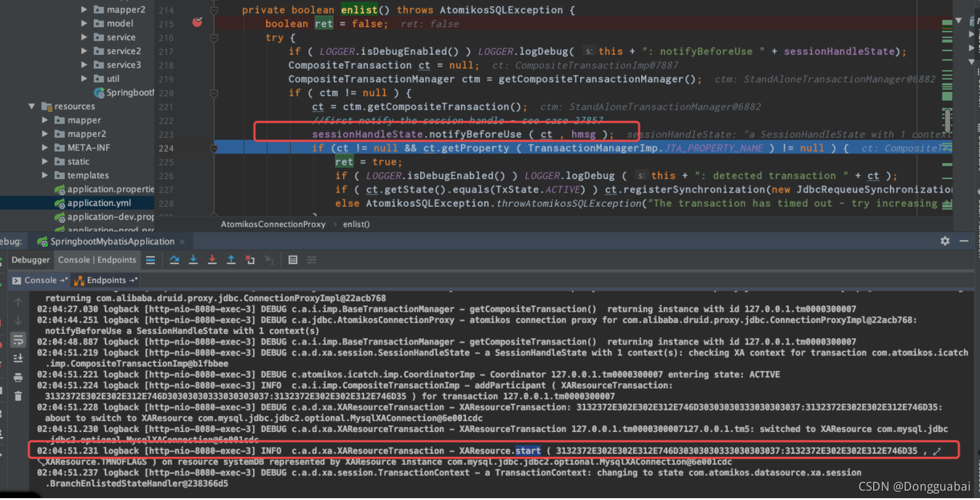Toggle soft-wrap in console
The width and height of the screenshot is (980, 500).
point(18,340)
